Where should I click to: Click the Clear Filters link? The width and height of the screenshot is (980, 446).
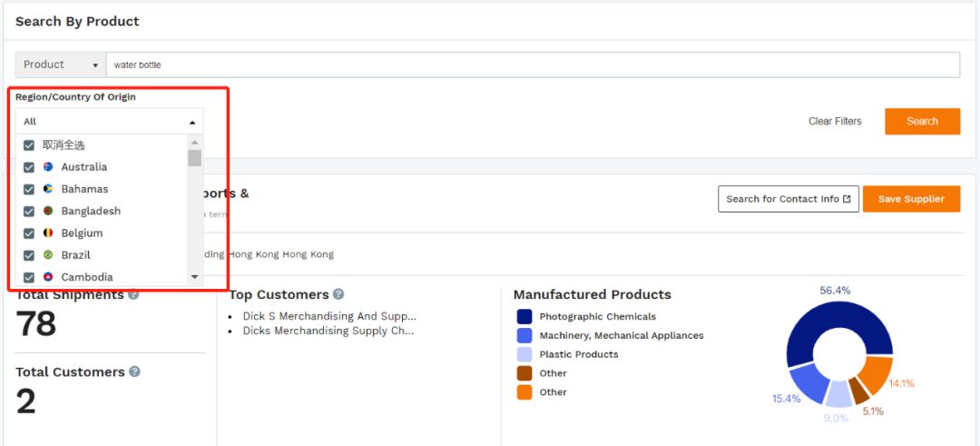pos(835,121)
